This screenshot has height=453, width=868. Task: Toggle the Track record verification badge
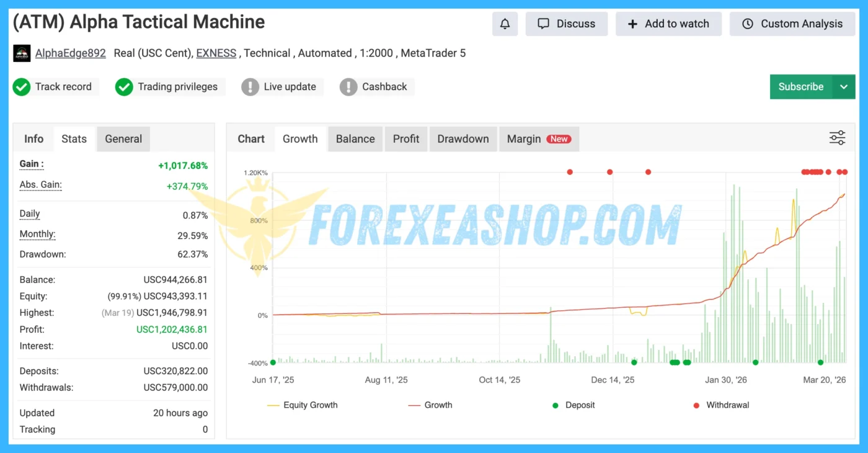22,87
